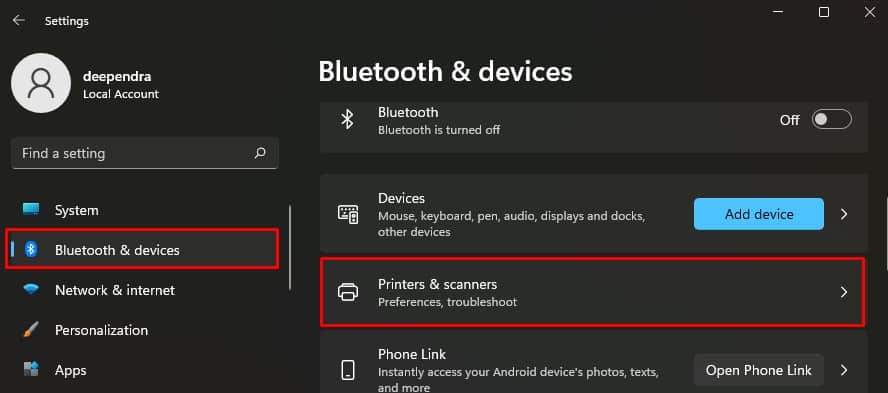Click the Open Phone Link button
The width and height of the screenshot is (888, 393).
click(759, 370)
